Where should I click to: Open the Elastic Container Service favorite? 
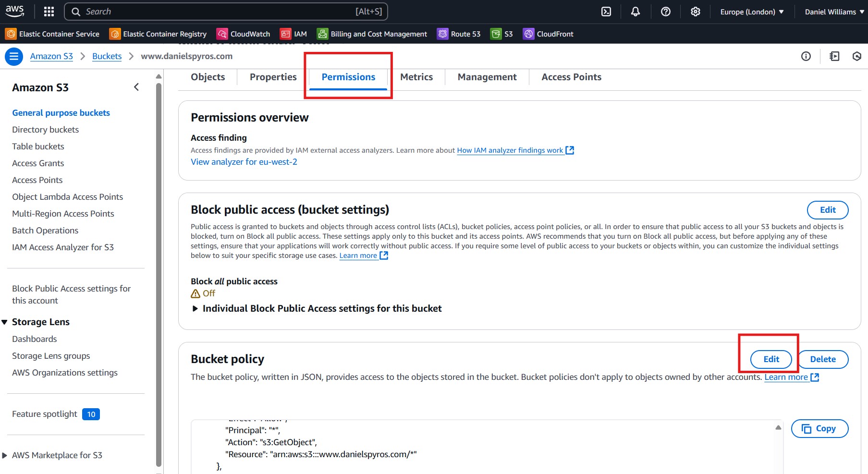tap(53, 34)
